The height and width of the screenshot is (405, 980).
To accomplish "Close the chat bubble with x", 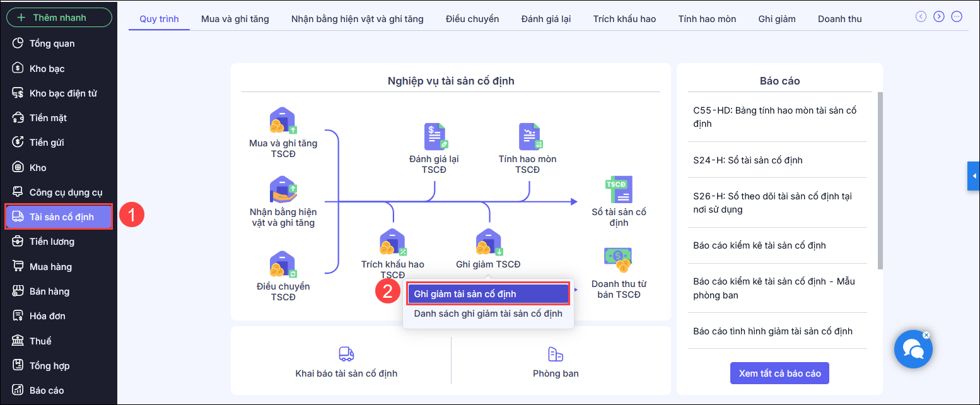I will pyautogui.click(x=926, y=335).
